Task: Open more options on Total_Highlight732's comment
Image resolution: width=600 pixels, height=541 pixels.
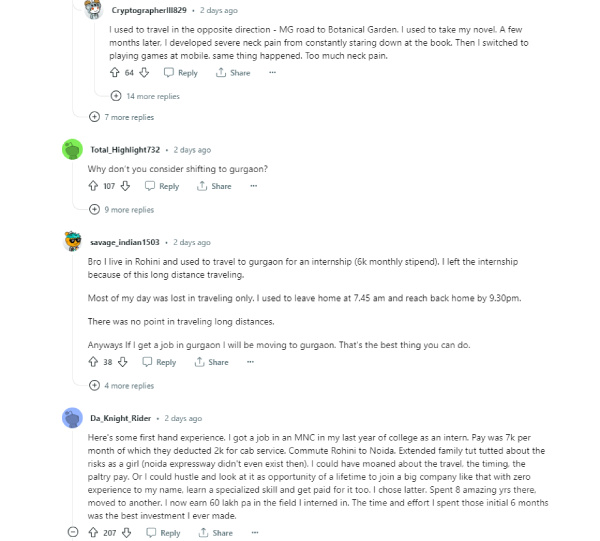Action: [x=254, y=186]
